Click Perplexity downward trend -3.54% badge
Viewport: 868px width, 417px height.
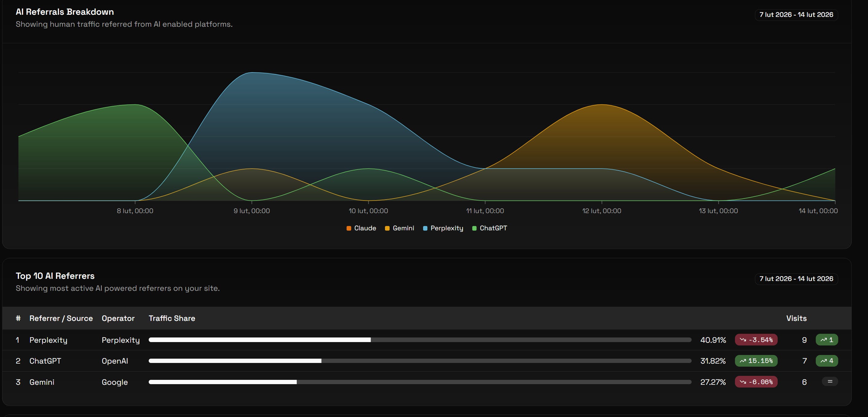[x=756, y=340]
